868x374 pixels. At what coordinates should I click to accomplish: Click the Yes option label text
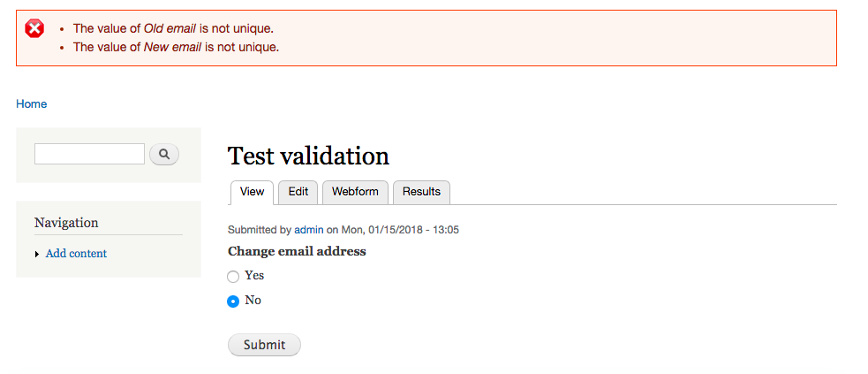[x=254, y=275]
